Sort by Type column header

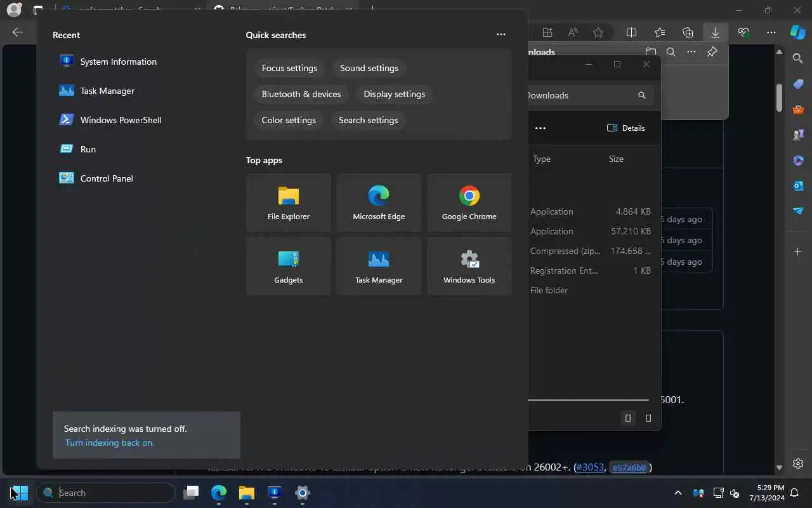542,159
